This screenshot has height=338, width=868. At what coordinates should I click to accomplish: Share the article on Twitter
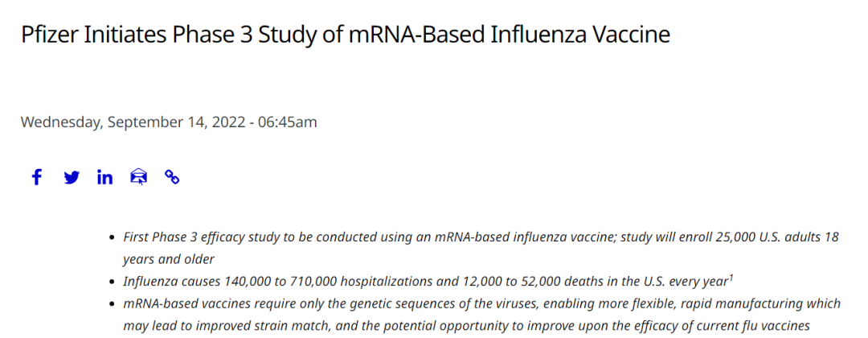[x=72, y=177]
